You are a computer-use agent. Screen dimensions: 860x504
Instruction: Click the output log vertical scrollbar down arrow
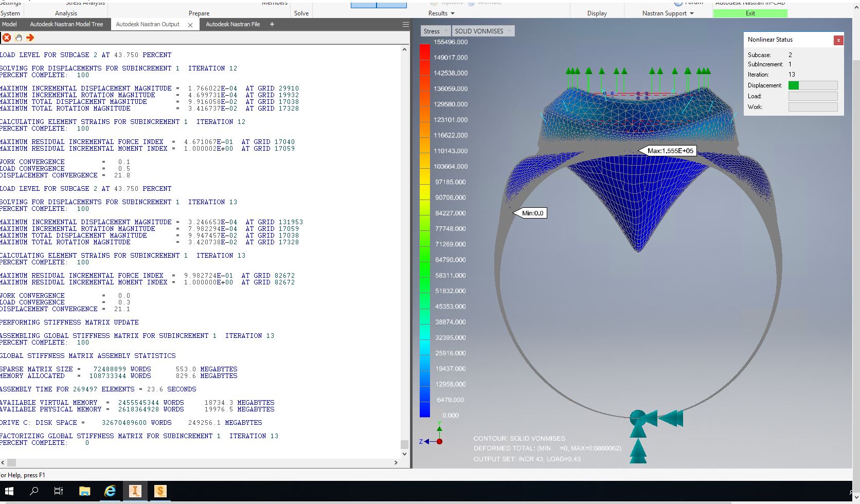(x=404, y=454)
